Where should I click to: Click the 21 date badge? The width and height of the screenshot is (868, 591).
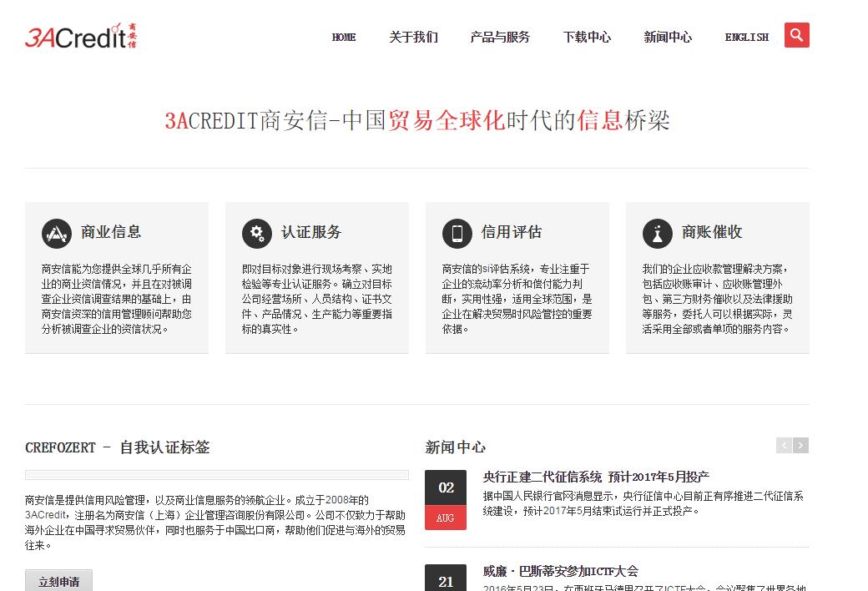coord(446,578)
